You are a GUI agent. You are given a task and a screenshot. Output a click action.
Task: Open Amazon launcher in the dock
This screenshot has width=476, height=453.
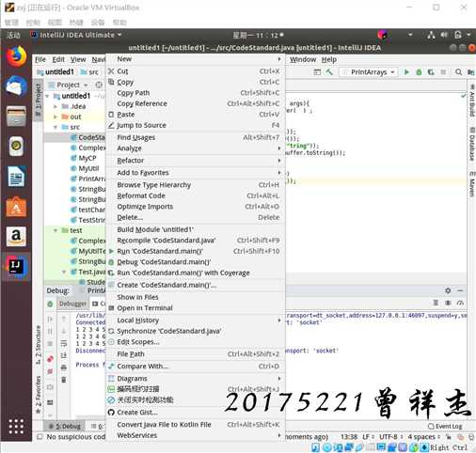16,236
